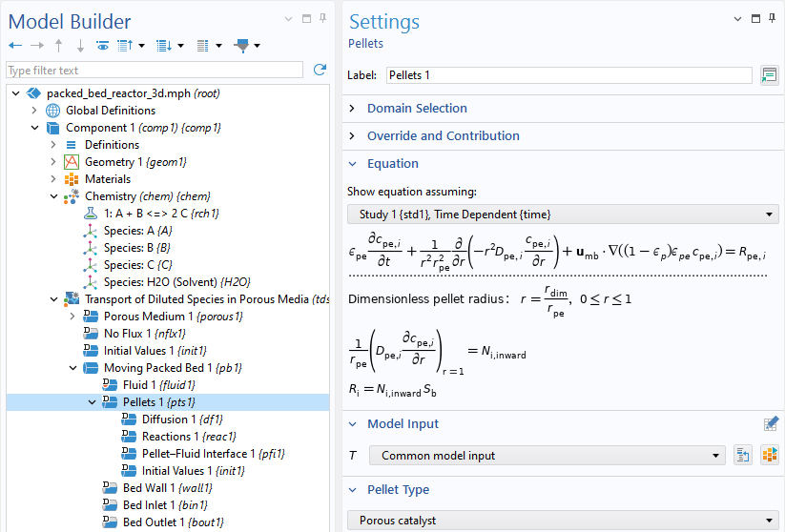This screenshot has width=785, height=532.
Task: Click the back arrow in Model Builder toolbar
Action: [x=14, y=45]
